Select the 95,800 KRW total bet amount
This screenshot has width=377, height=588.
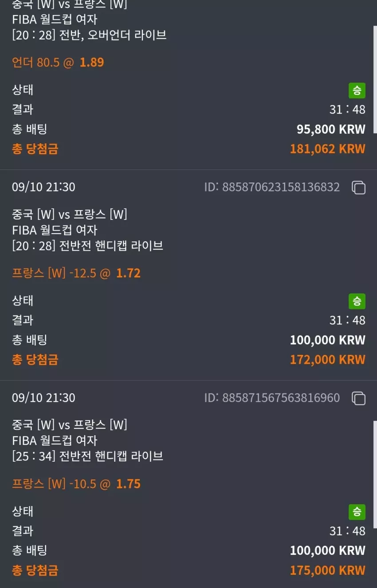point(331,129)
